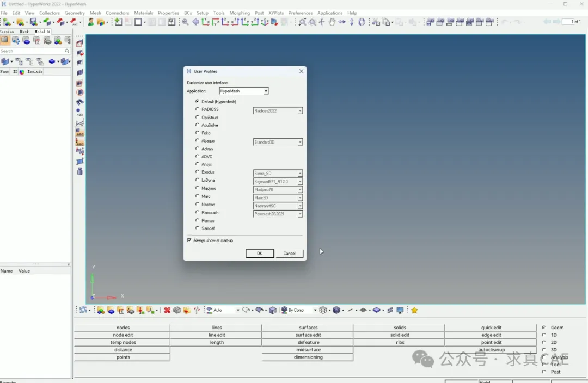Toggle Always show at start-up checkbox

click(189, 240)
